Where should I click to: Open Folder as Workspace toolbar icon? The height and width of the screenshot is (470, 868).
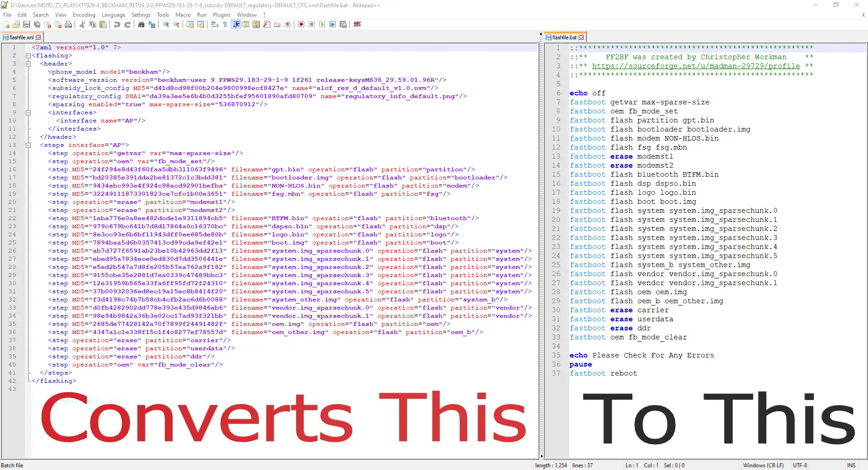pyautogui.click(x=277, y=24)
